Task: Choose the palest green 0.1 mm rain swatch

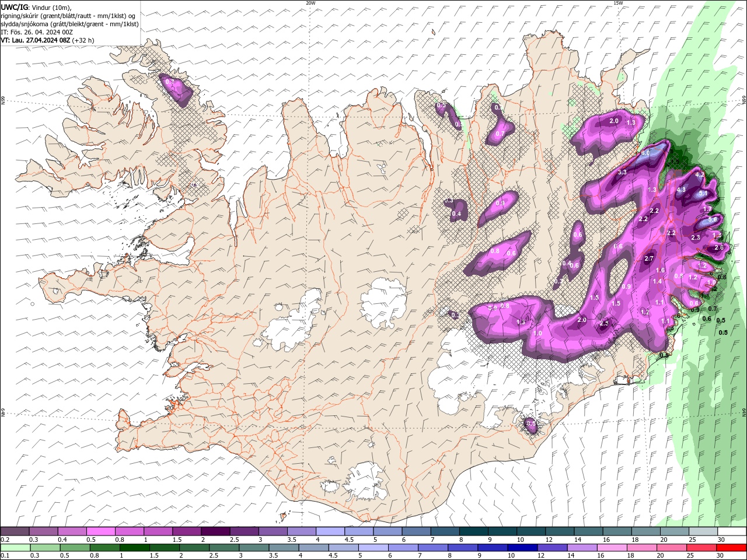Action: 15,548
